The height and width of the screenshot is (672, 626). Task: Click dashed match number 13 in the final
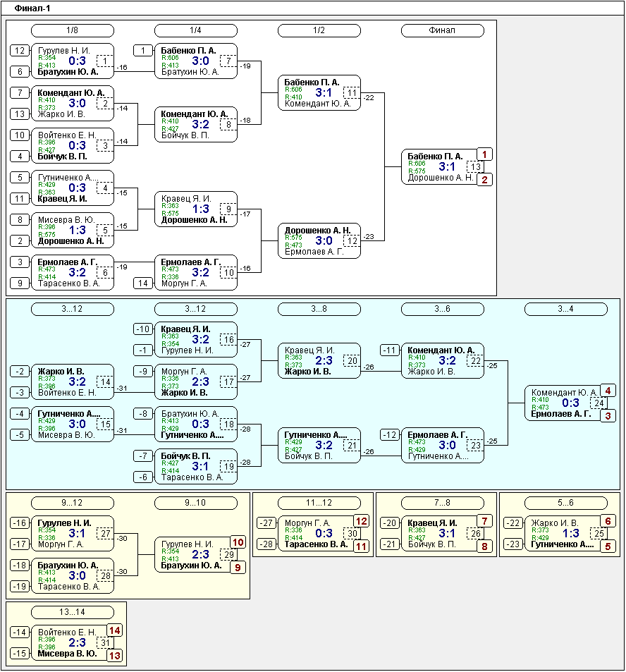pos(477,167)
